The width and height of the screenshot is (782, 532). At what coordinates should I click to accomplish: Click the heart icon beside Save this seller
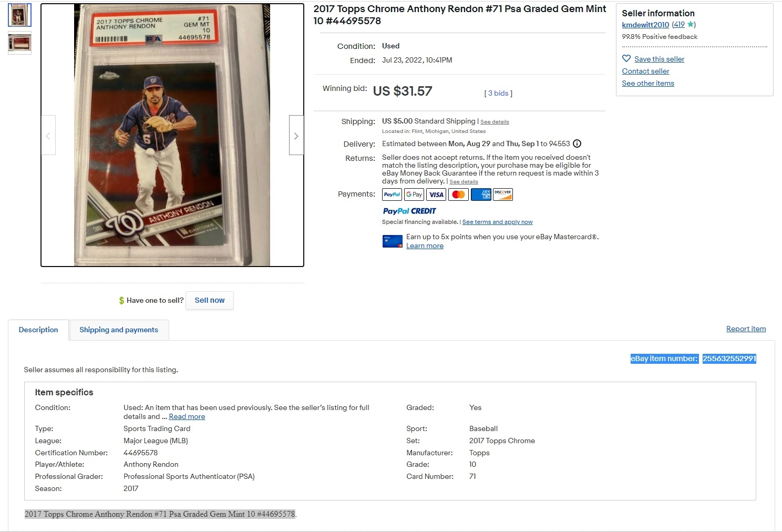point(626,58)
